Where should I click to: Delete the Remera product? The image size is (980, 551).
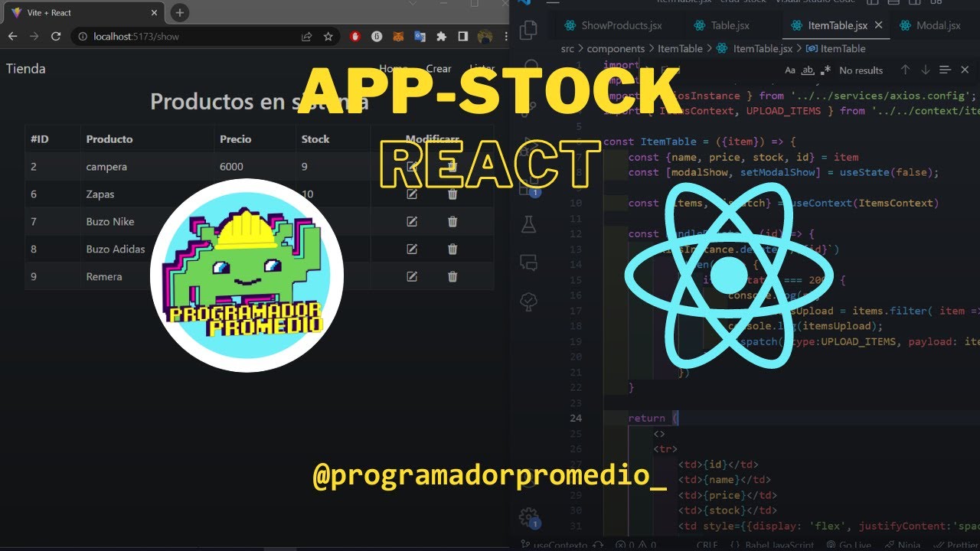452,276
